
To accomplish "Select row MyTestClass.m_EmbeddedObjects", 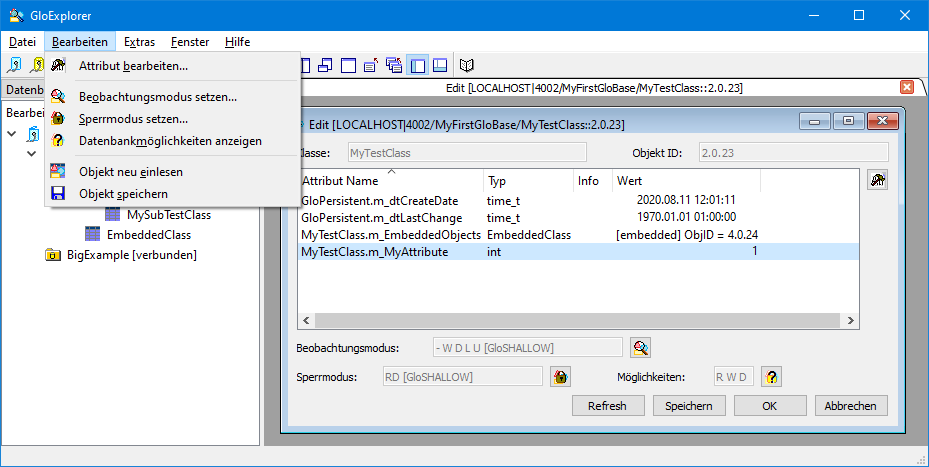I will [578, 235].
